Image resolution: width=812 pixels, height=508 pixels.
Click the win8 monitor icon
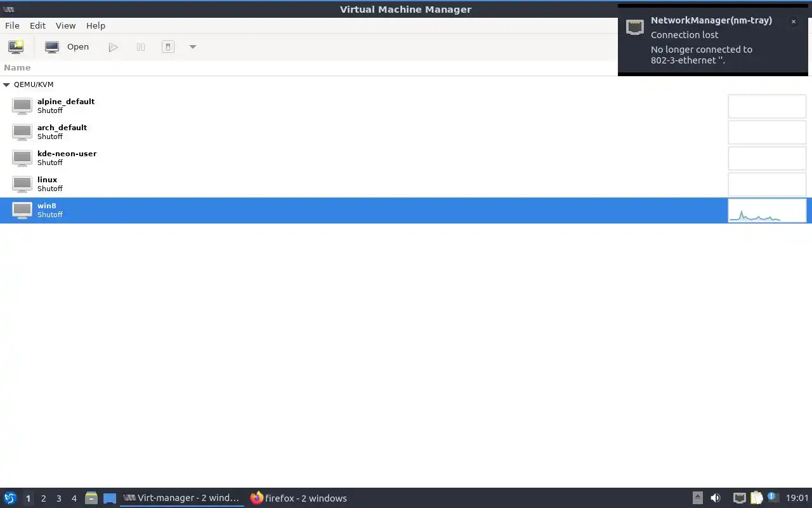coord(22,210)
